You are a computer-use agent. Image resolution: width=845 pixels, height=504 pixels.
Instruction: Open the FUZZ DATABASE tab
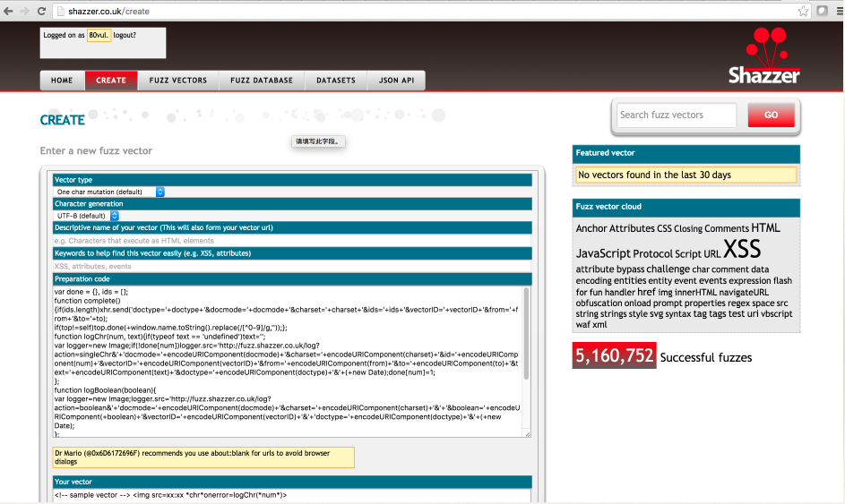262,81
